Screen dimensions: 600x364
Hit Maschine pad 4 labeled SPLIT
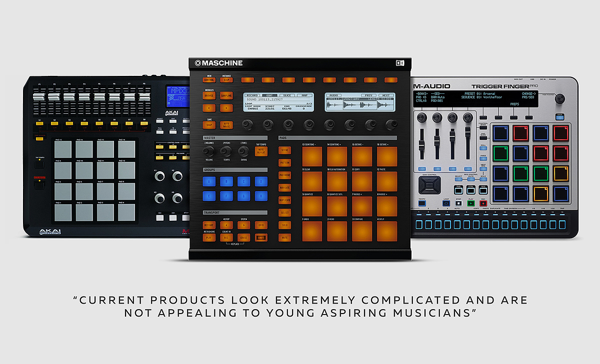click(x=387, y=231)
